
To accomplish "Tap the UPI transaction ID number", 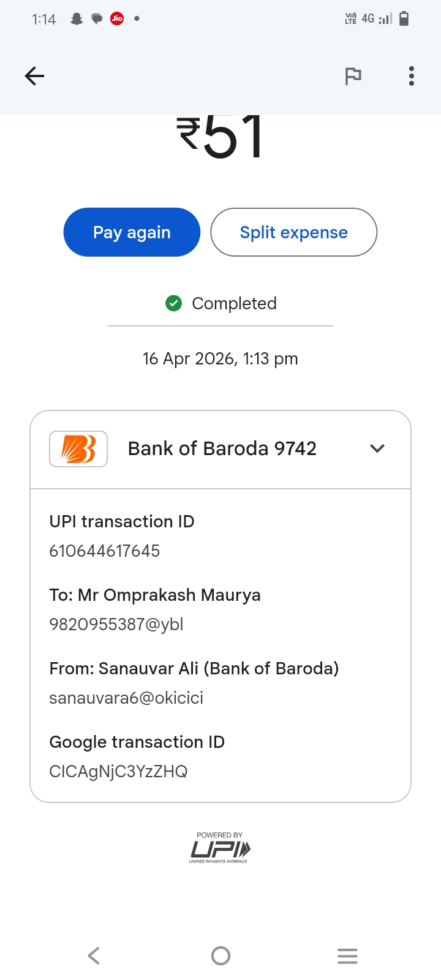I will (x=105, y=551).
